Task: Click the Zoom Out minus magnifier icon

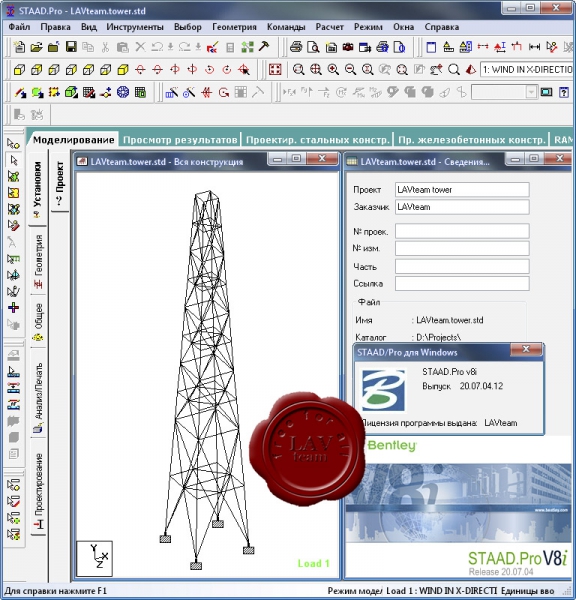Action: click(x=350, y=70)
